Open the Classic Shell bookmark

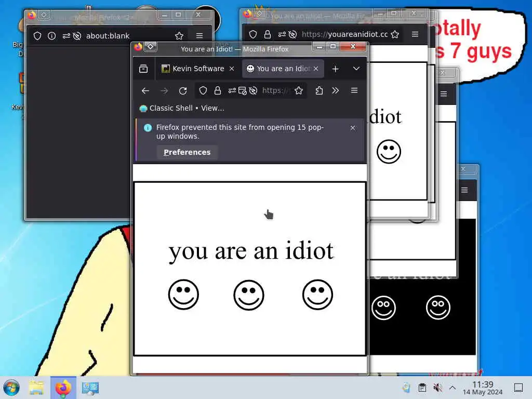[x=181, y=108]
